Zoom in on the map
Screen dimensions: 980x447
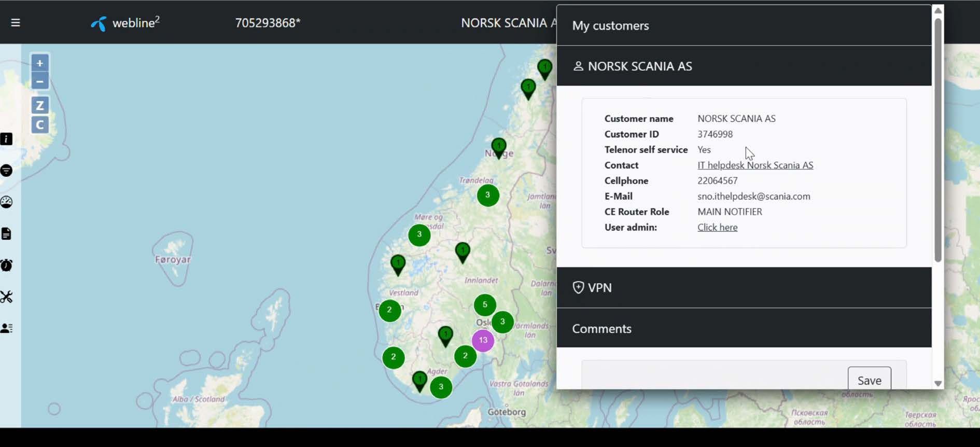point(40,63)
